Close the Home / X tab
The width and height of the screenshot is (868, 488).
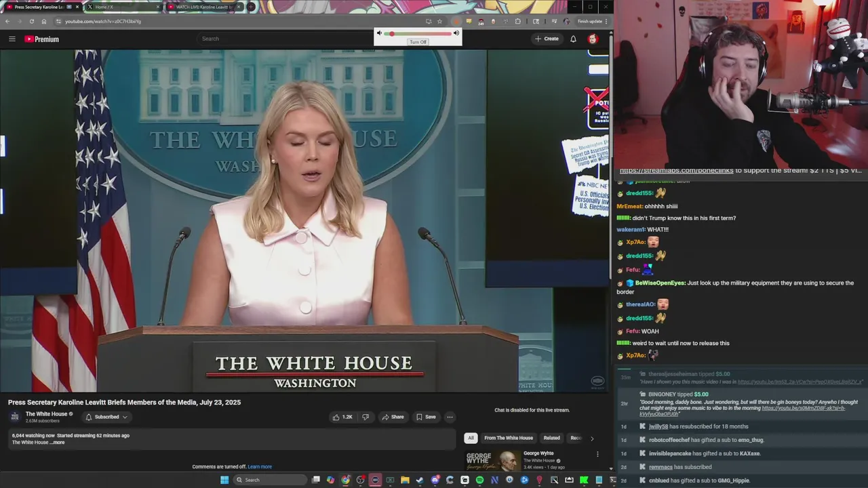coord(159,7)
